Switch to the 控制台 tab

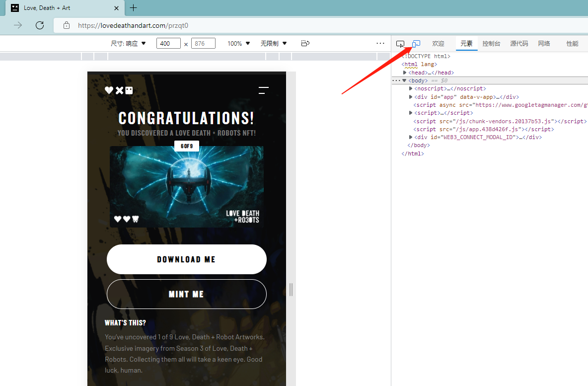tap(491, 44)
